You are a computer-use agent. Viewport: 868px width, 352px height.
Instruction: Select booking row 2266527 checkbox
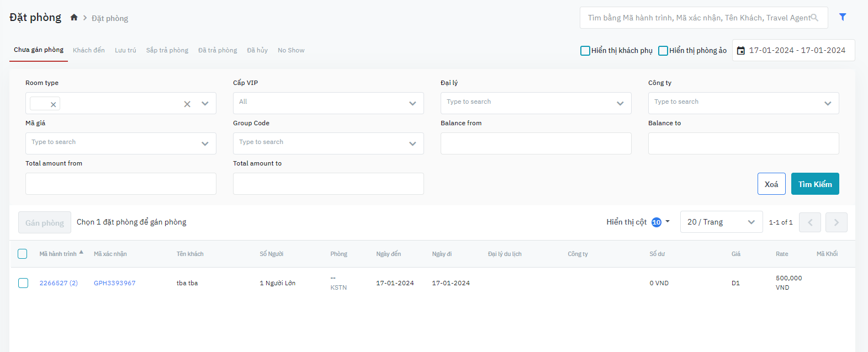[23, 283]
